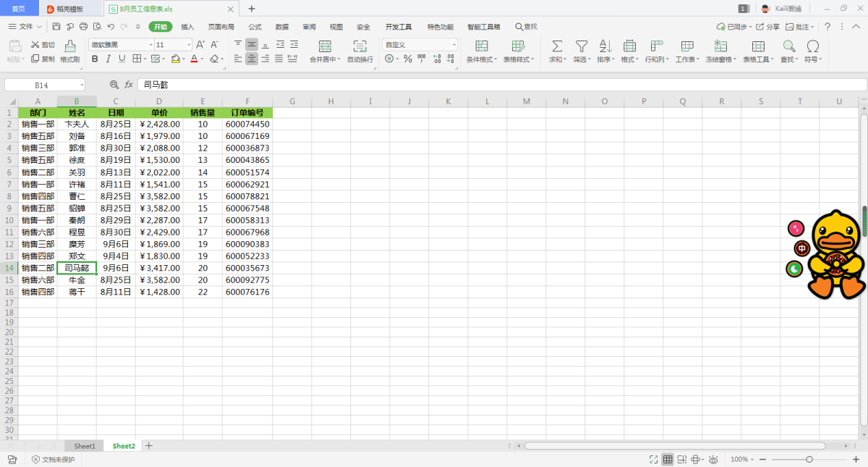Toggle Underline formatting
Screen dimensions: 868x467
click(122, 59)
